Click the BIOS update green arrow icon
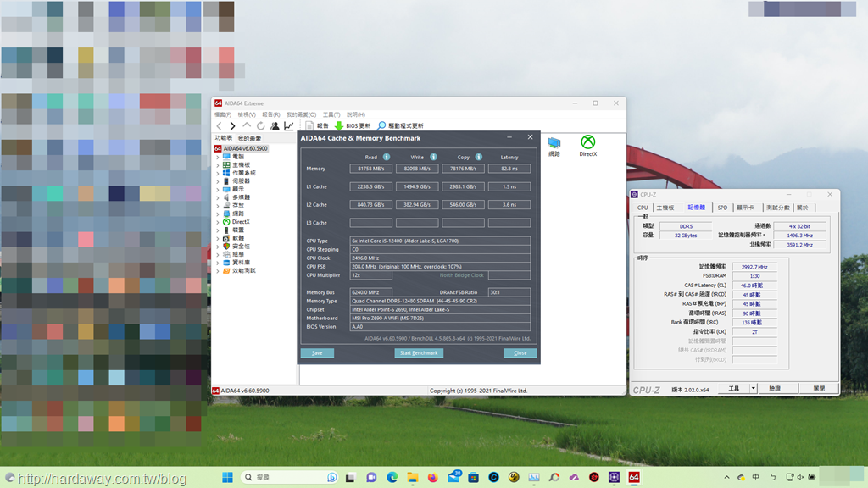Viewport: 868px width, 488px height. 339,125
